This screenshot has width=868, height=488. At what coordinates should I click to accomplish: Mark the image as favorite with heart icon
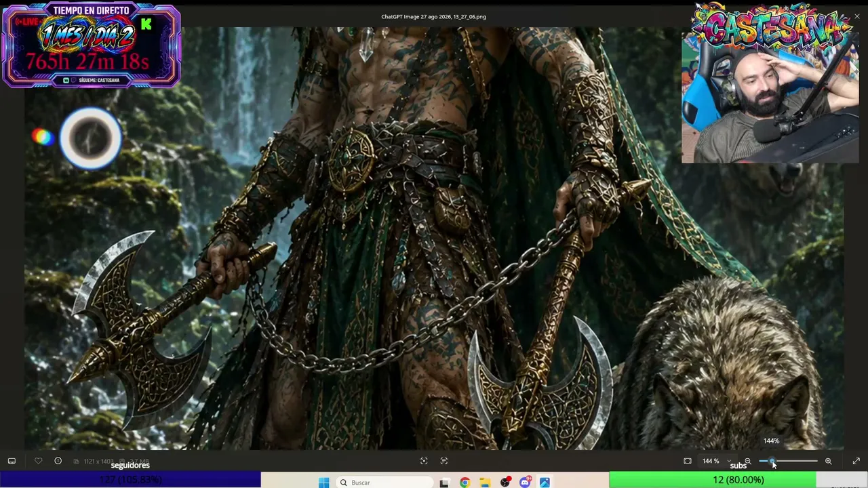39,461
